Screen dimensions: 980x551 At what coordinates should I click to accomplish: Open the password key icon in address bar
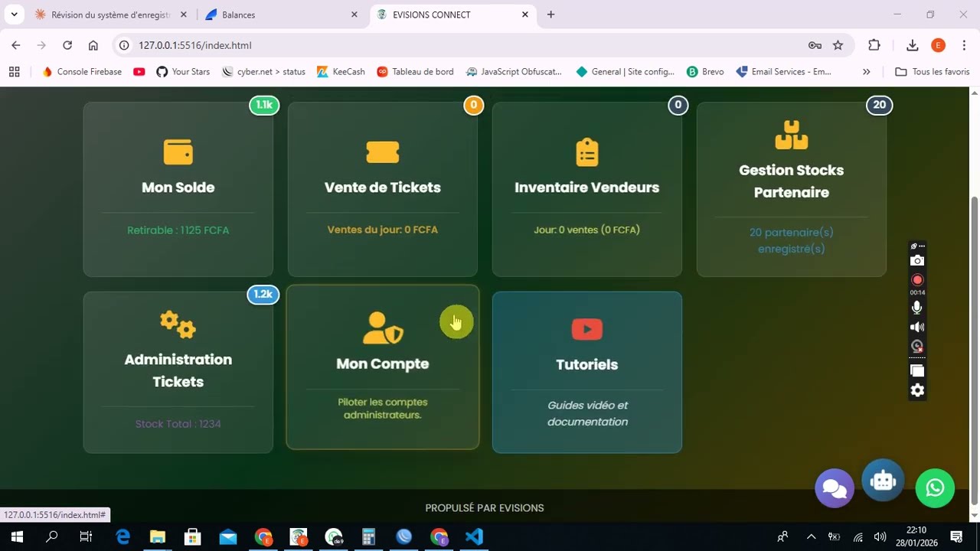(815, 45)
